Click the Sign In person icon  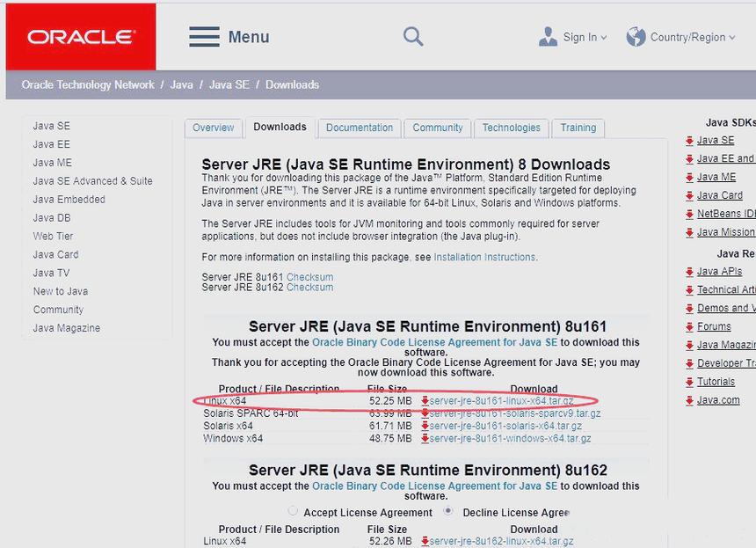(x=549, y=37)
